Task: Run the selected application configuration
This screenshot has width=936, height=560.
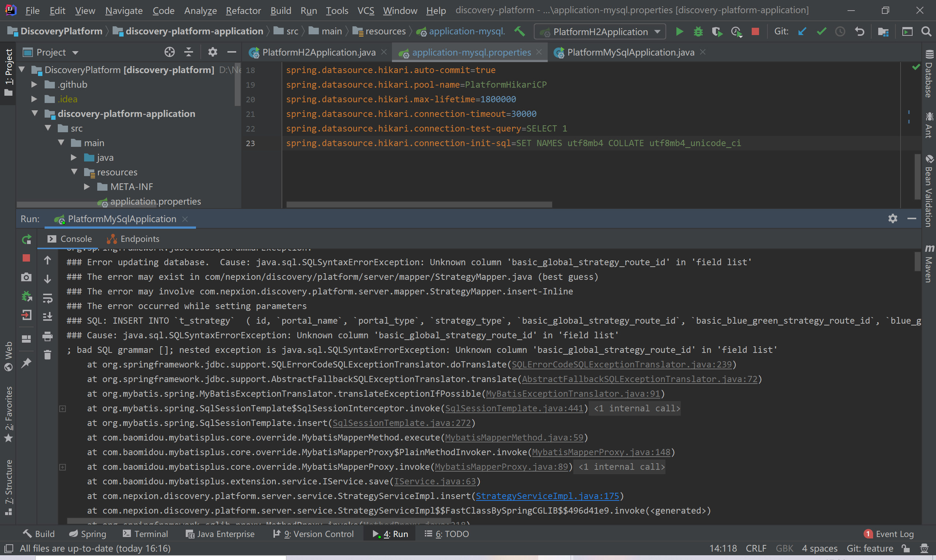Action: point(679,31)
